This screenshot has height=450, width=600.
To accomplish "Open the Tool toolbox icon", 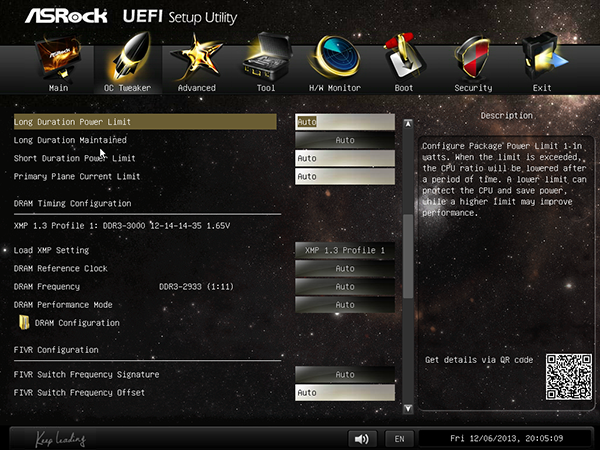I will (267, 57).
